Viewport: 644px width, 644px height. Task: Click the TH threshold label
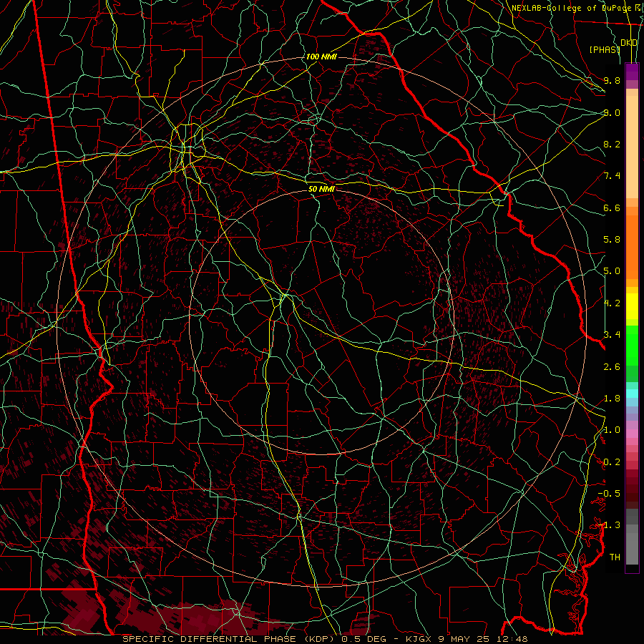coord(615,557)
